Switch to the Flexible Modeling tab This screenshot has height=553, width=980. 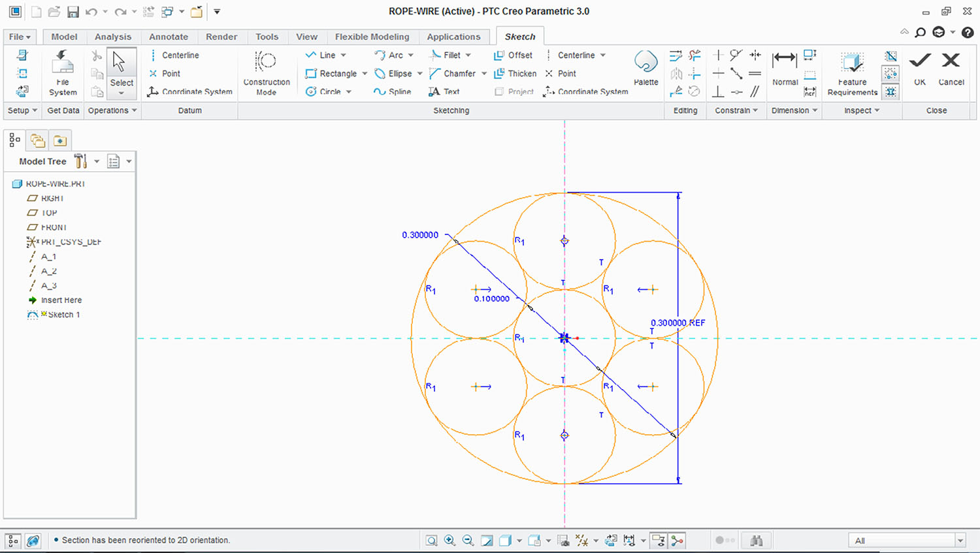click(372, 37)
